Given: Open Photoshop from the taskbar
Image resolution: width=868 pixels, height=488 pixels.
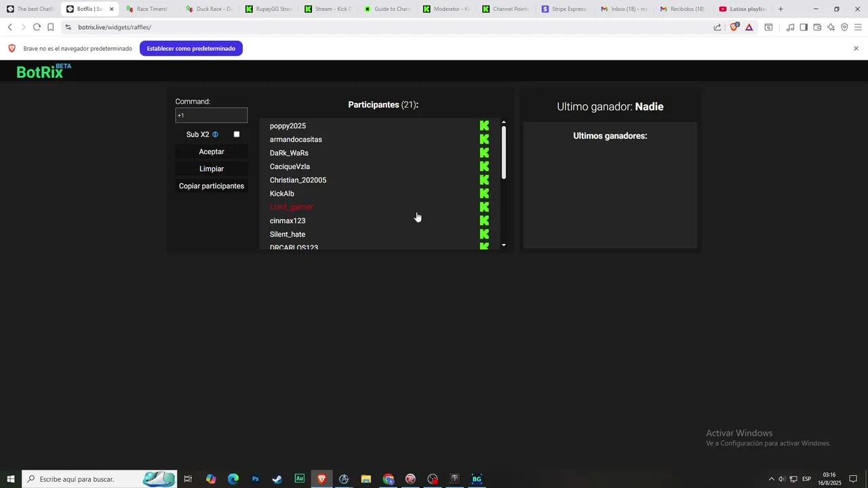Looking at the screenshot, I should pos(255,479).
